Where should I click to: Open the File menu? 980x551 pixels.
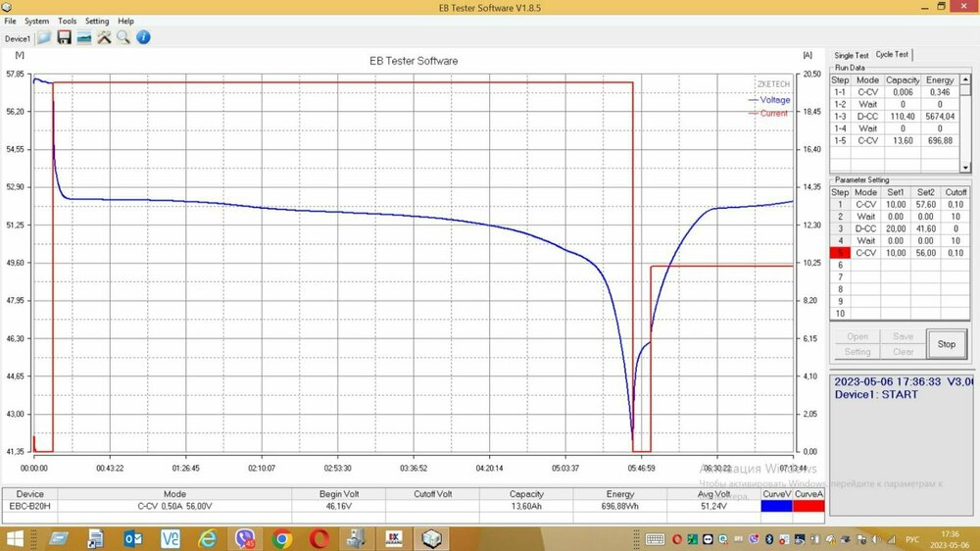pos(10,21)
